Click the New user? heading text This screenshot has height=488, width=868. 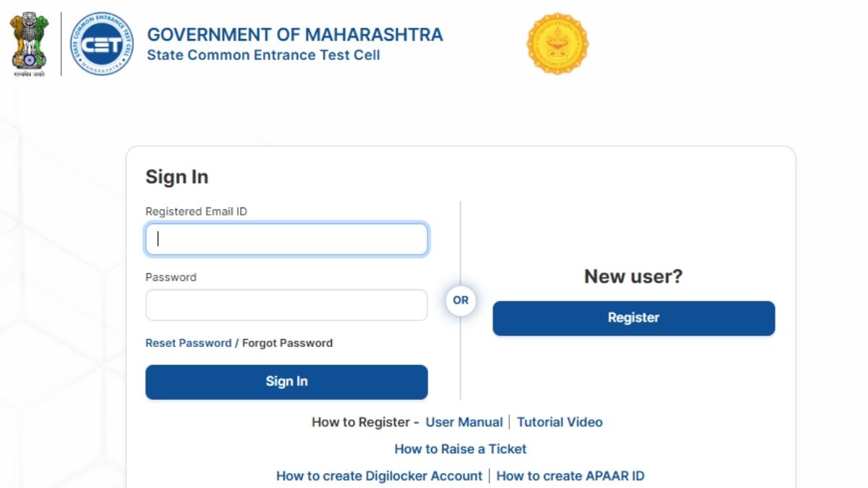(x=633, y=277)
